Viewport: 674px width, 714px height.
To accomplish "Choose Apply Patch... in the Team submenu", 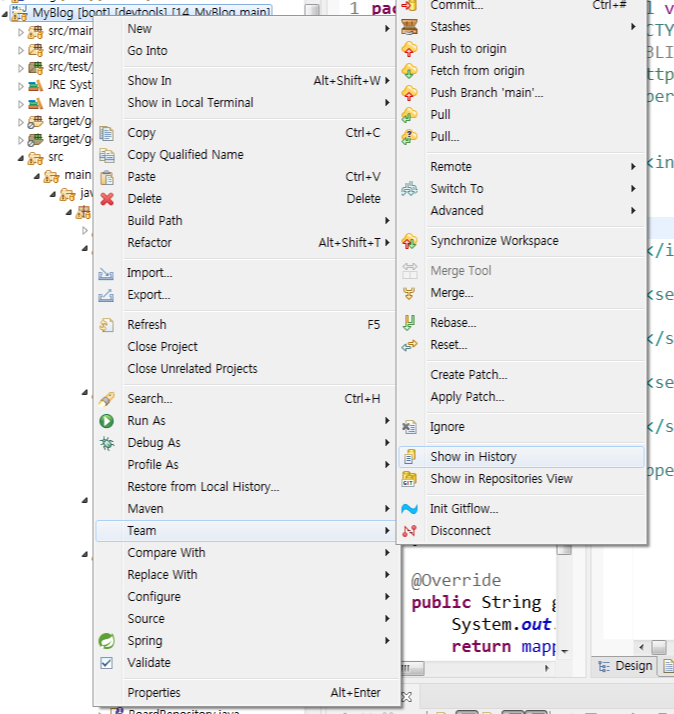I will [467, 397].
